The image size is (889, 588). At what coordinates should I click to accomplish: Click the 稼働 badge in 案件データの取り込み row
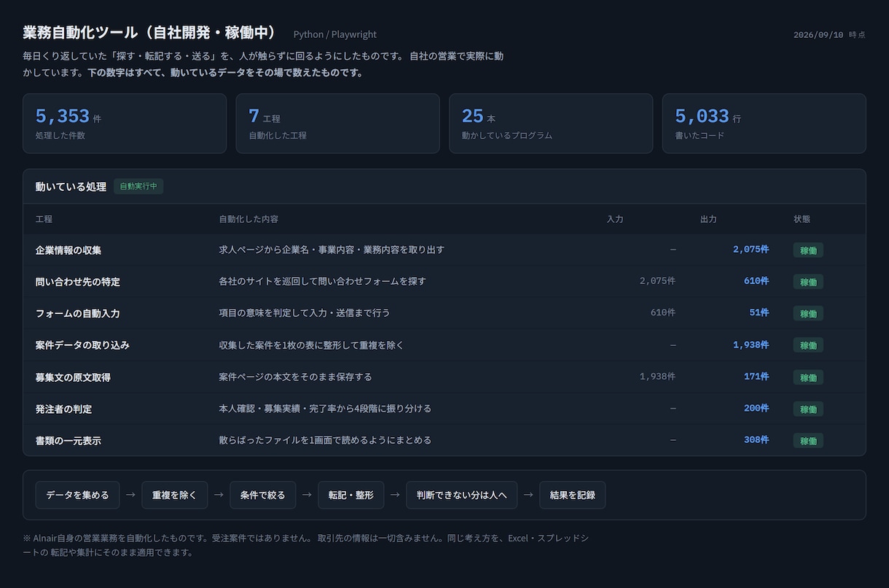point(808,345)
